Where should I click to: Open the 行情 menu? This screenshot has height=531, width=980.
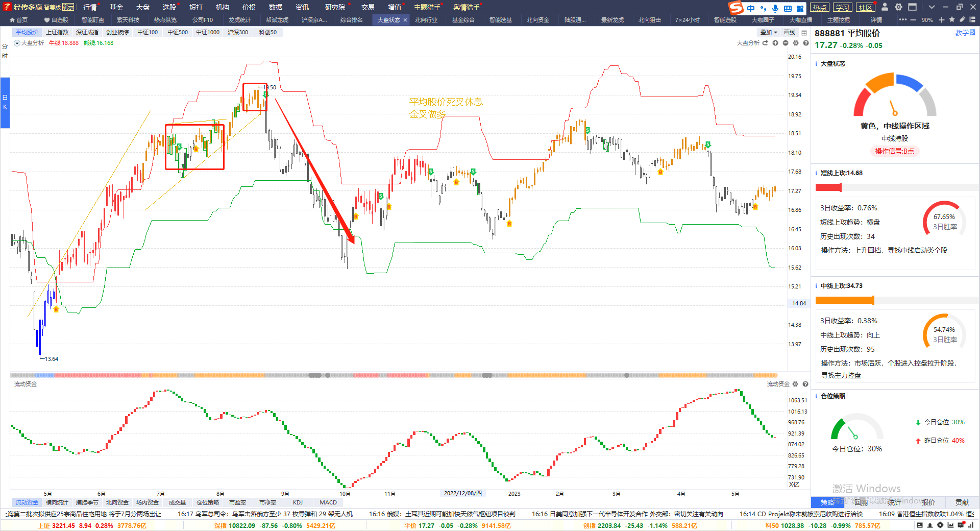pyautogui.click(x=90, y=7)
